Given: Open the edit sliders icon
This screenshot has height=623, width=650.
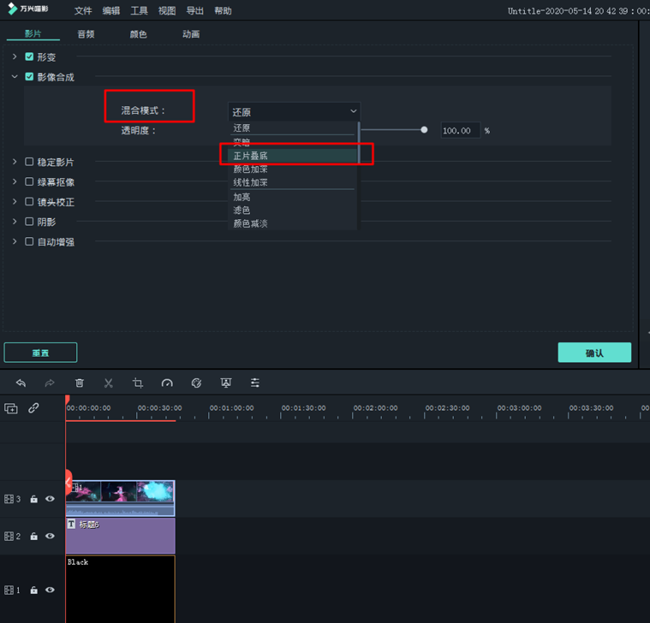Looking at the screenshot, I should click(255, 383).
